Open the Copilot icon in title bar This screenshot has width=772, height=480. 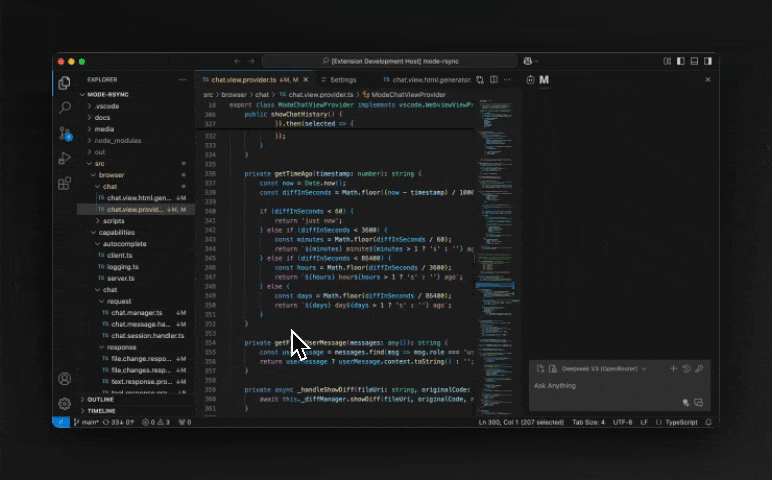[x=528, y=61]
